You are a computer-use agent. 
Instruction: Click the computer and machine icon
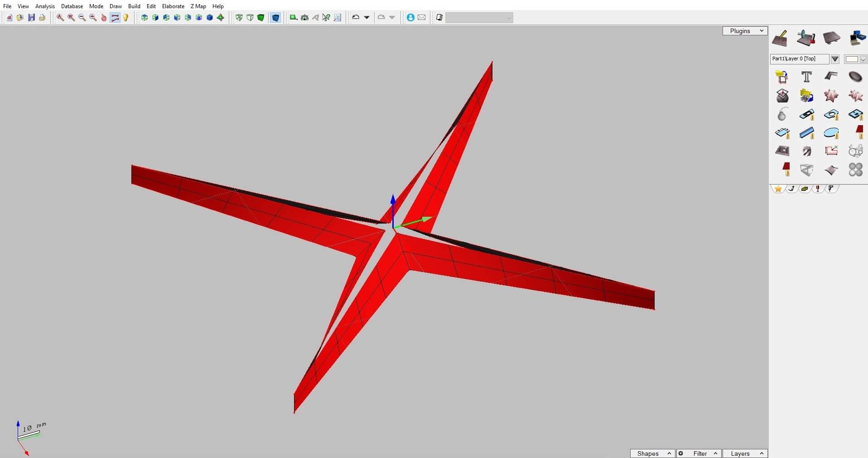[x=857, y=38]
